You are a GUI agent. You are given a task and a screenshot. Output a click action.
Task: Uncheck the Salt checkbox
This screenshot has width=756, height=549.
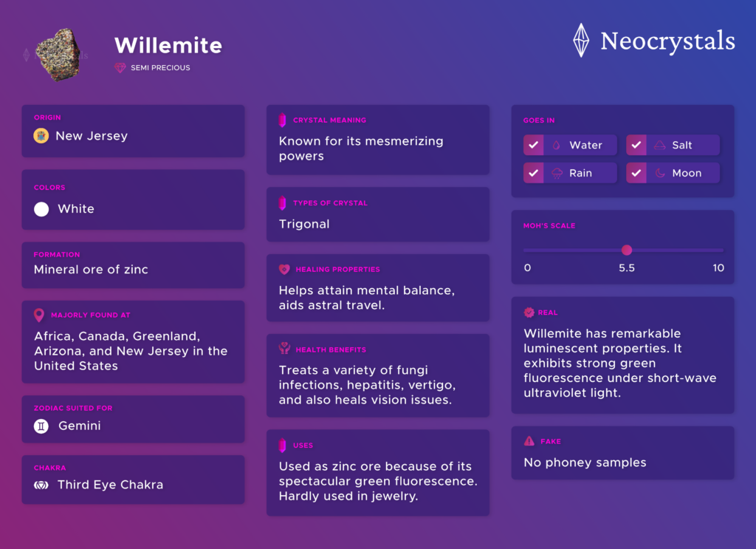636,145
